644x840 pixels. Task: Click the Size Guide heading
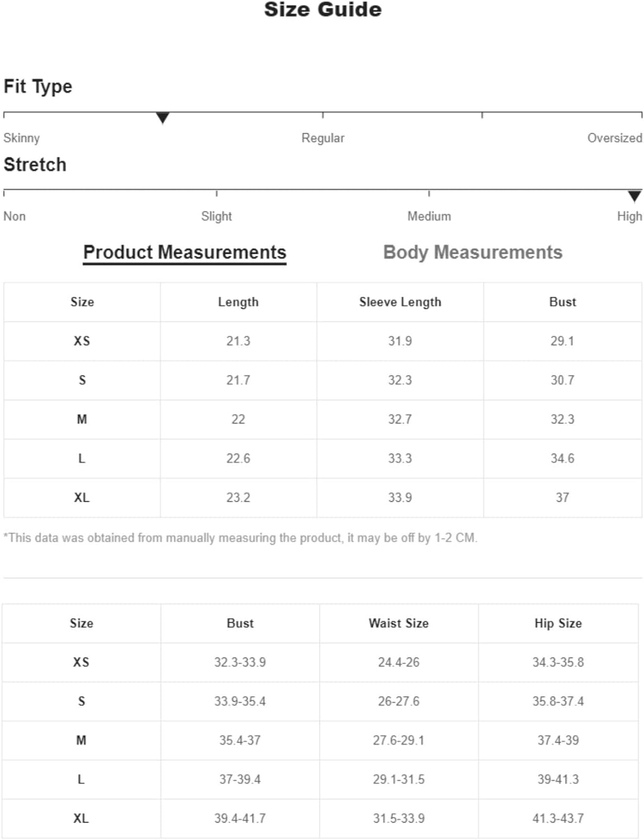tap(323, 10)
